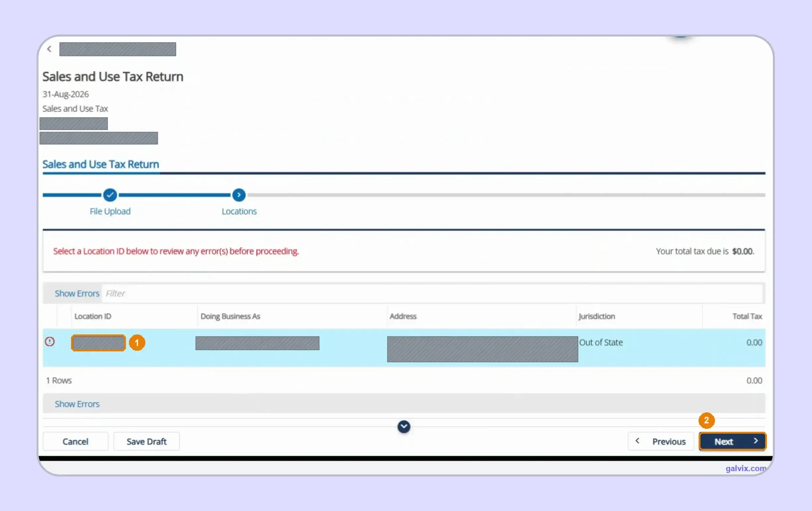Open the File Upload step checkmark
Image resolution: width=812 pixels, height=511 pixels.
[x=110, y=195]
